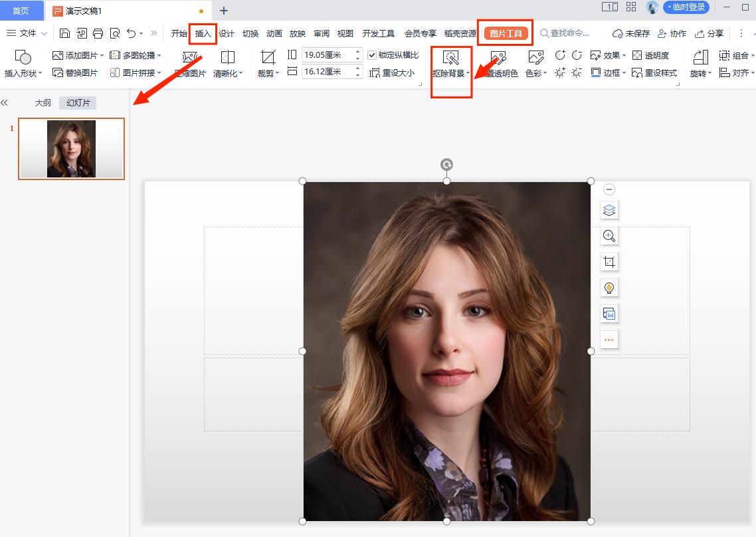Switch to the 插入 insert ribbon tab
The width and height of the screenshot is (756, 537).
point(203,33)
